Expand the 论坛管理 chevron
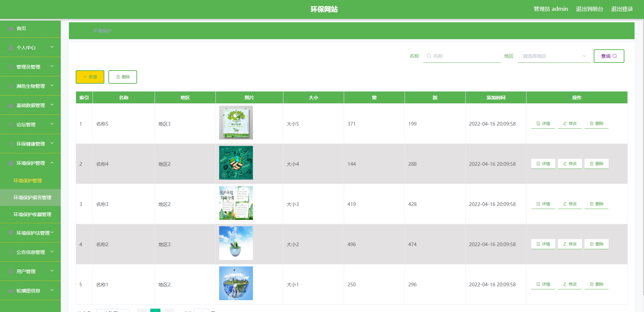Screen dimensions: 644x312 (x=52, y=124)
